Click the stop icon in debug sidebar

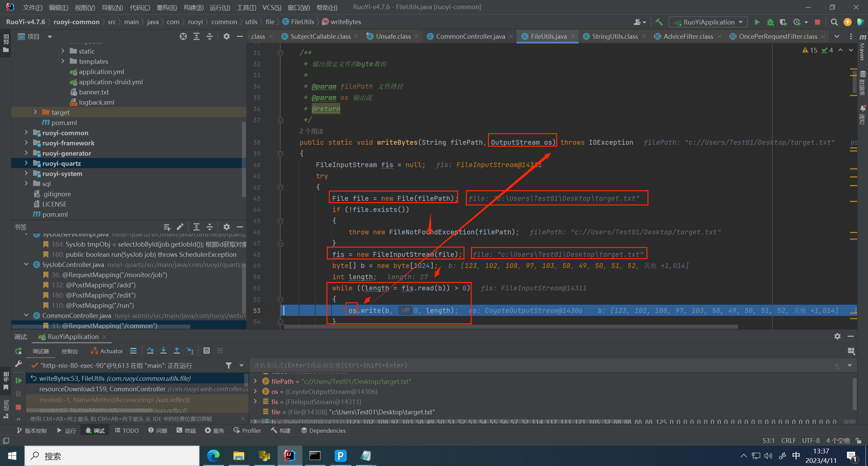(x=19, y=407)
